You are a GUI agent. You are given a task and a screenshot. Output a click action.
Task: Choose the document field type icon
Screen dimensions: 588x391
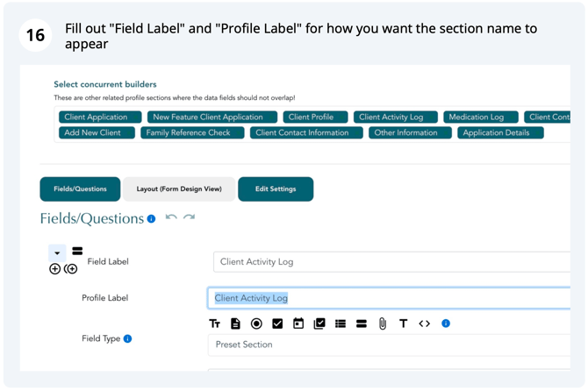click(235, 323)
